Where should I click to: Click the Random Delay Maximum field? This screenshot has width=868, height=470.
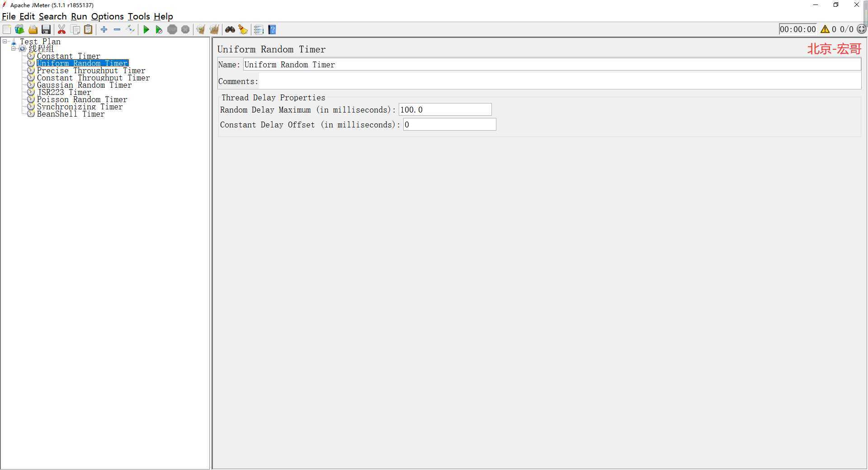(x=445, y=109)
